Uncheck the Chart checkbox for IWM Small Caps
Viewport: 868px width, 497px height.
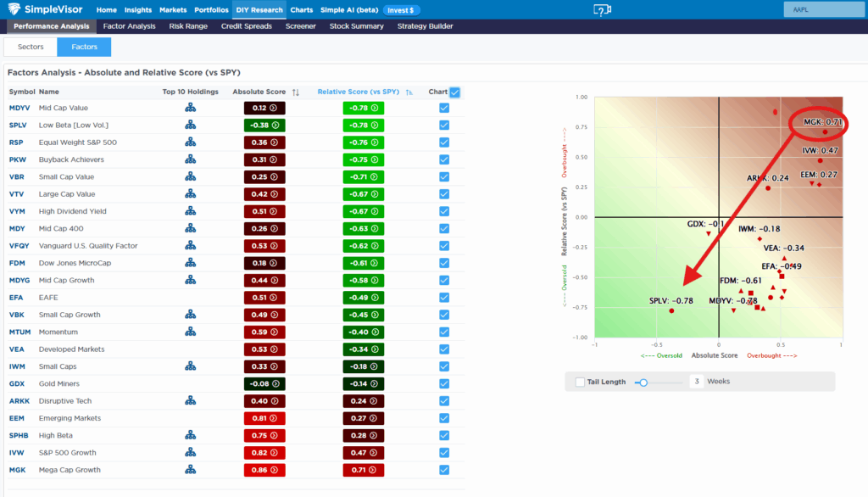(x=442, y=366)
